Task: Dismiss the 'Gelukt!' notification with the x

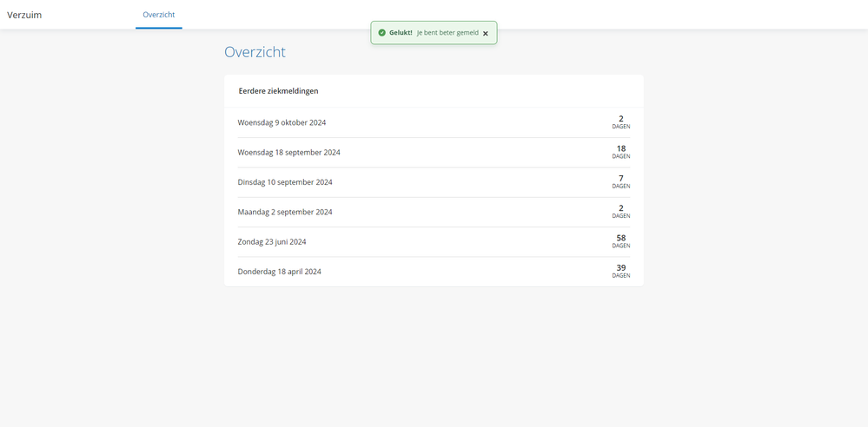Action: (x=486, y=33)
